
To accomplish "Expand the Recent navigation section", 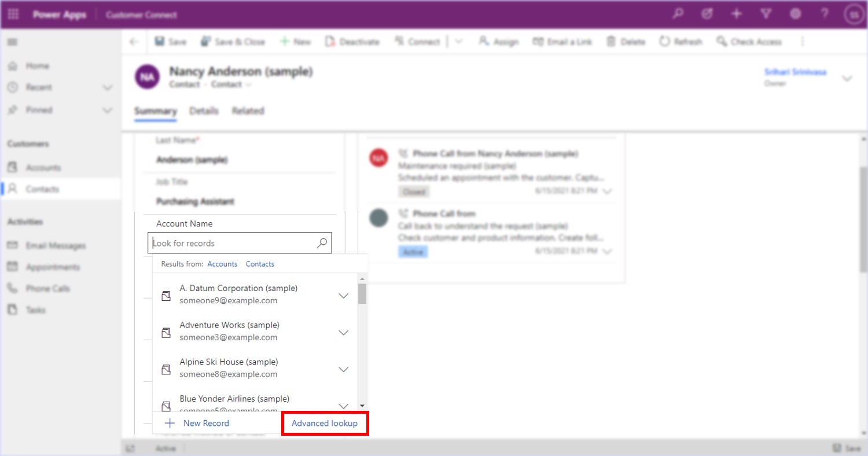I will (x=107, y=87).
